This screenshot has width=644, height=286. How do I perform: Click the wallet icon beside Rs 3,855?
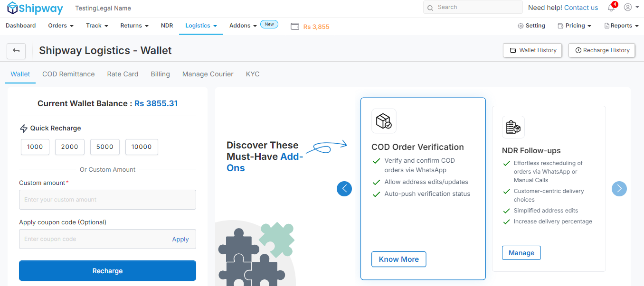coord(295,27)
